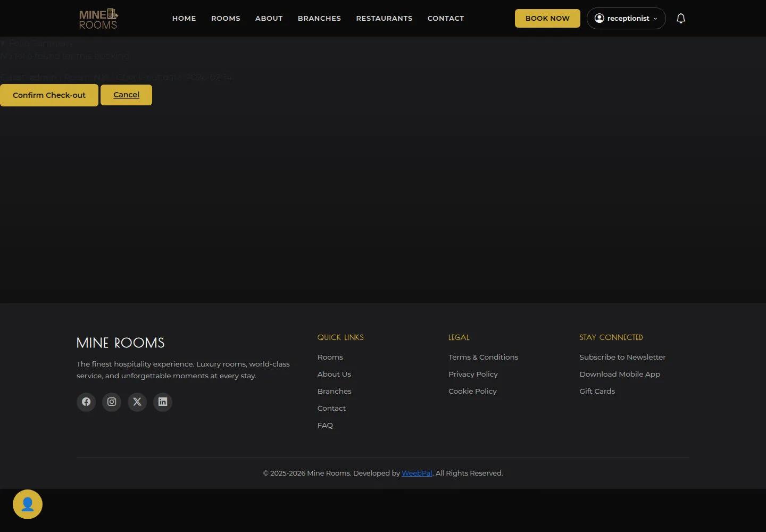Open the Rooms navigation menu item
The image size is (766, 532).
(x=226, y=18)
